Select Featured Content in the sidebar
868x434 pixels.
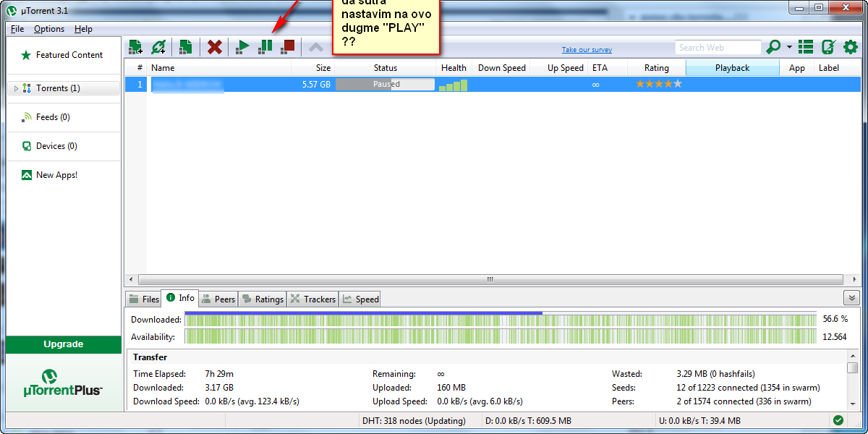pos(62,55)
